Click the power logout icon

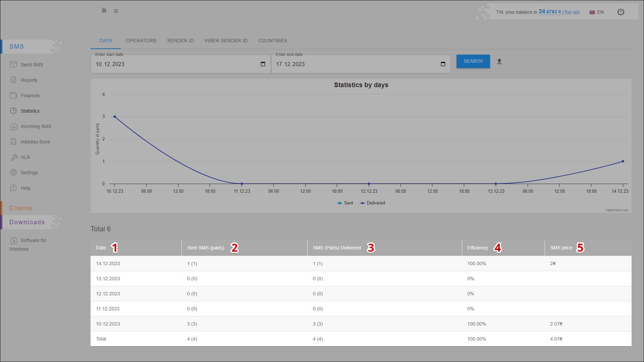pos(621,12)
